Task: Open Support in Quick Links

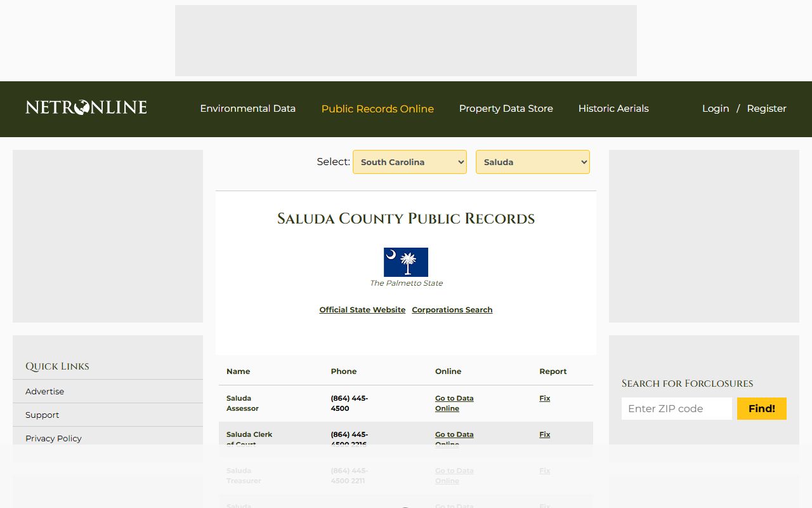Action: (42, 415)
